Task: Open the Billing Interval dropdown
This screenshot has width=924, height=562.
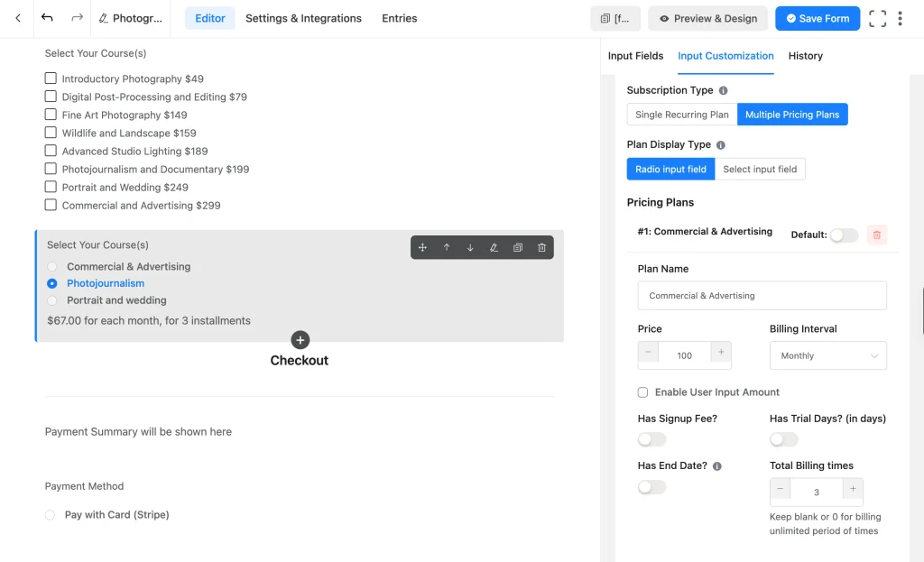Action: 828,355
